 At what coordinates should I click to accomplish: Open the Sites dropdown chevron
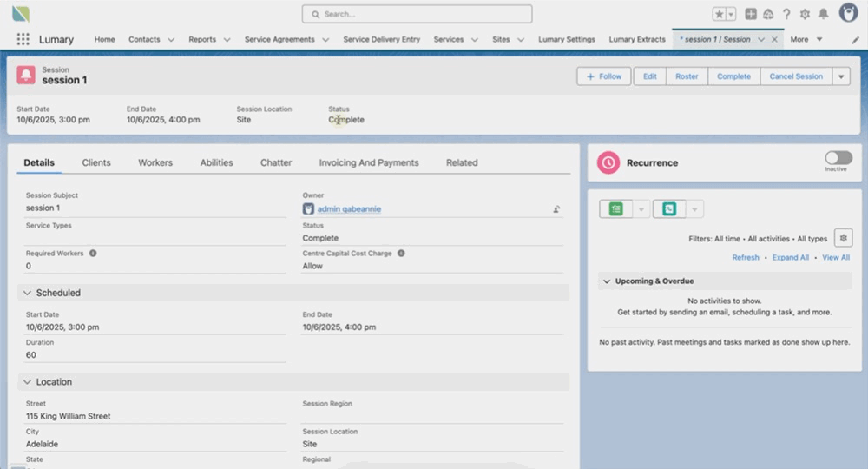tap(521, 40)
